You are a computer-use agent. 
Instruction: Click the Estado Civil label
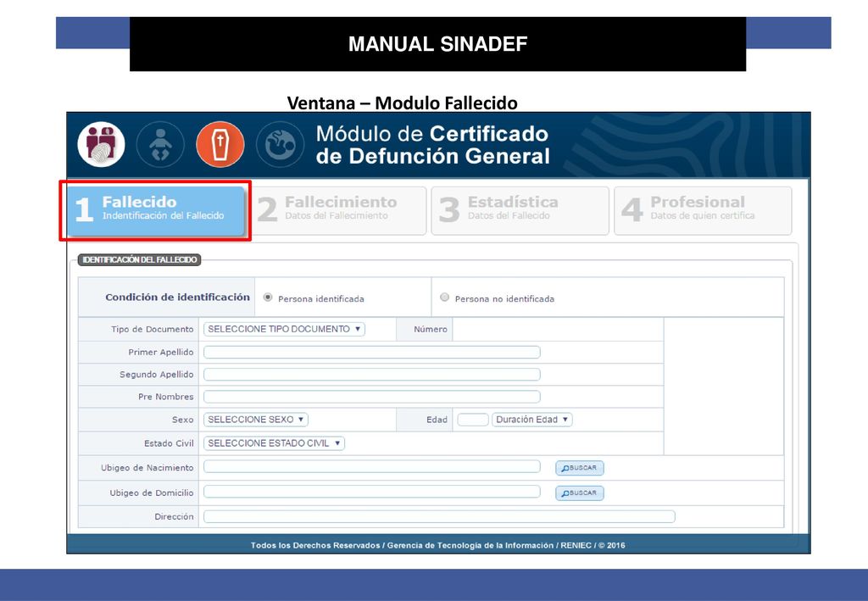pyautogui.click(x=169, y=443)
